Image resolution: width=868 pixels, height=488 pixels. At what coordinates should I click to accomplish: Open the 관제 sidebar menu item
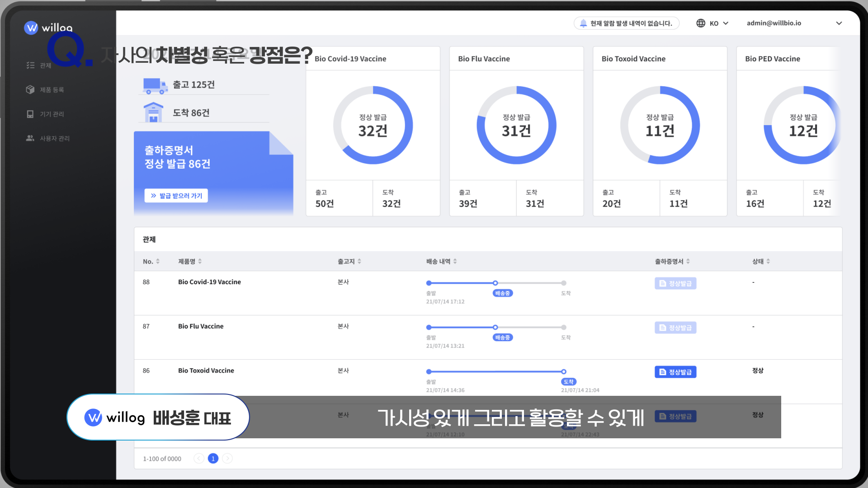click(45, 66)
